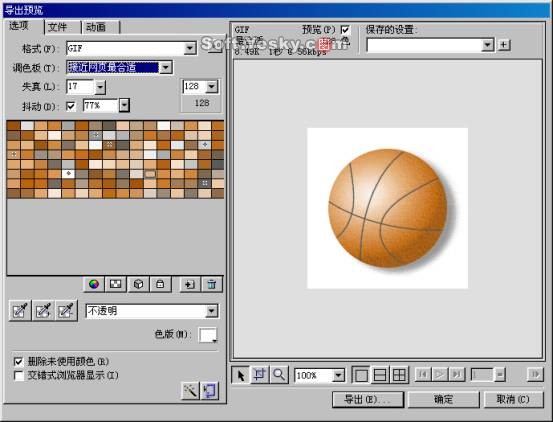Open the 色版 matte color swatch
Image resolution: width=553 pixels, height=422 pixels.
pos(208,335)
